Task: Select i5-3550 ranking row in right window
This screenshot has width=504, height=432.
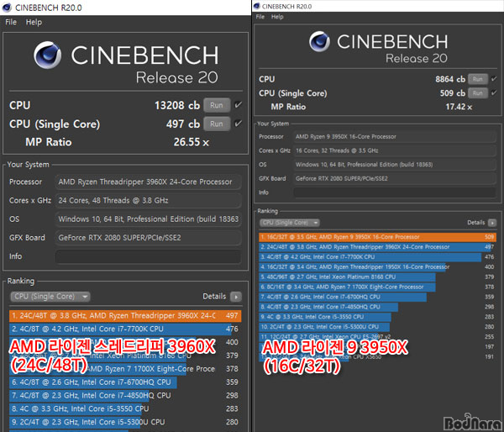Action: [x=378, y=317]
